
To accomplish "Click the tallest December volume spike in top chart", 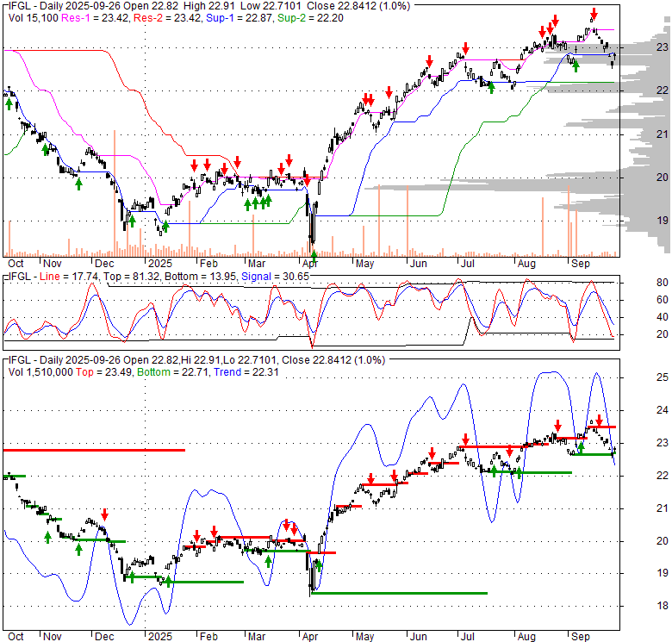I will pyautogui.click(x=115, y=193).
